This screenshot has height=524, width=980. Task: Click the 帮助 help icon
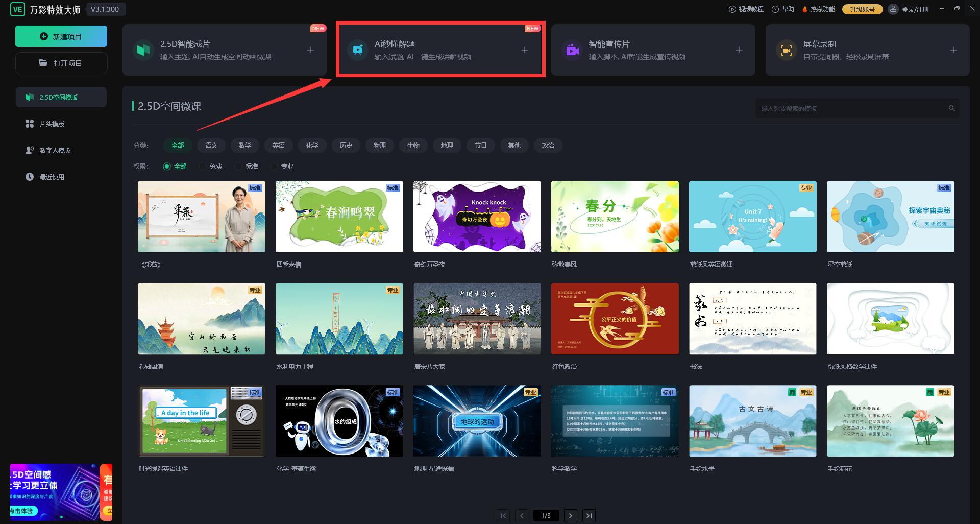(x=775, y=9)
